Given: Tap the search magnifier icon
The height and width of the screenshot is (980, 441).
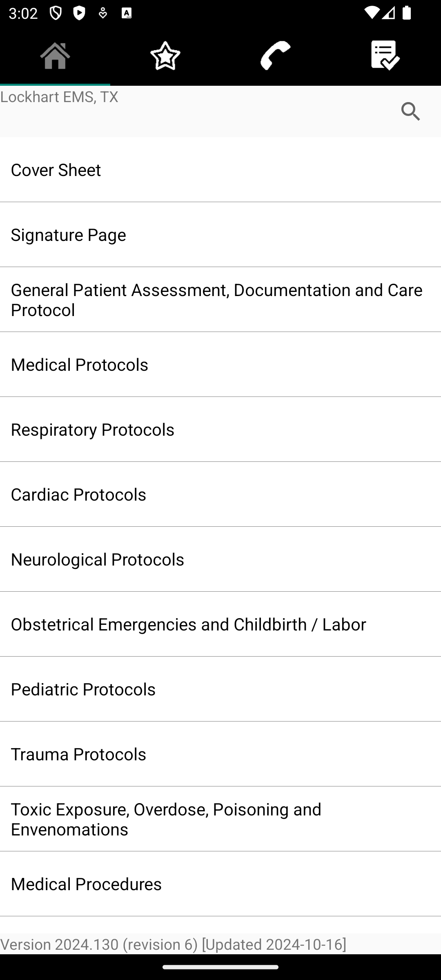Looking at the screenshot, I should point(411,111).
